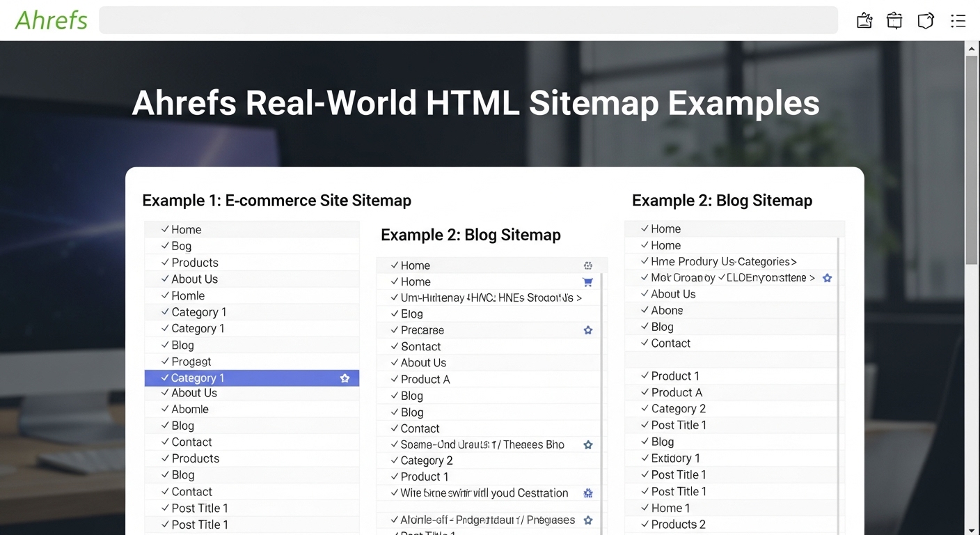Viewport: 980px width, 535px height.
Task: Toggle the checkmark beside "Products 2"
Action: coord(645,525)
